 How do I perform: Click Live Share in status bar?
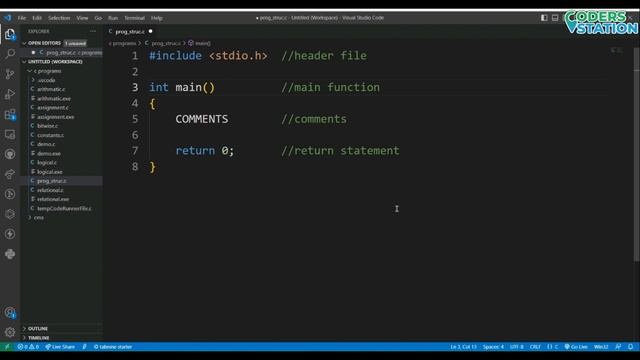pos(60,347)
